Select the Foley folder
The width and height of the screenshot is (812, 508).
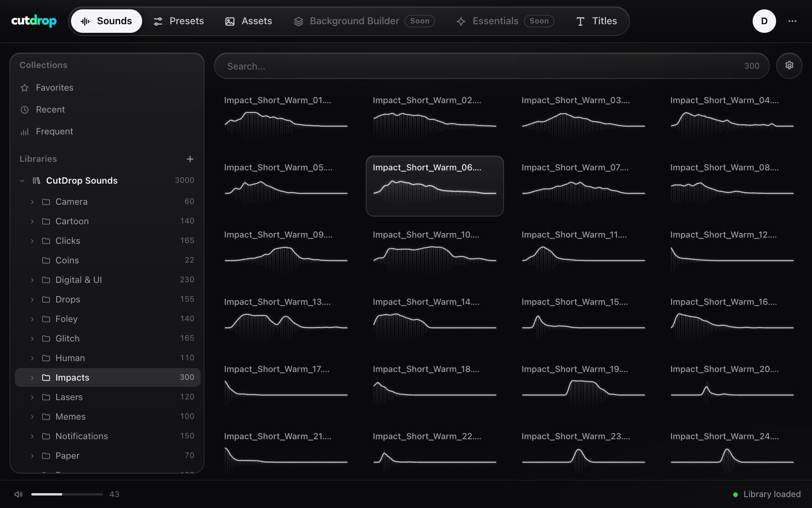(x=107, y=319)
